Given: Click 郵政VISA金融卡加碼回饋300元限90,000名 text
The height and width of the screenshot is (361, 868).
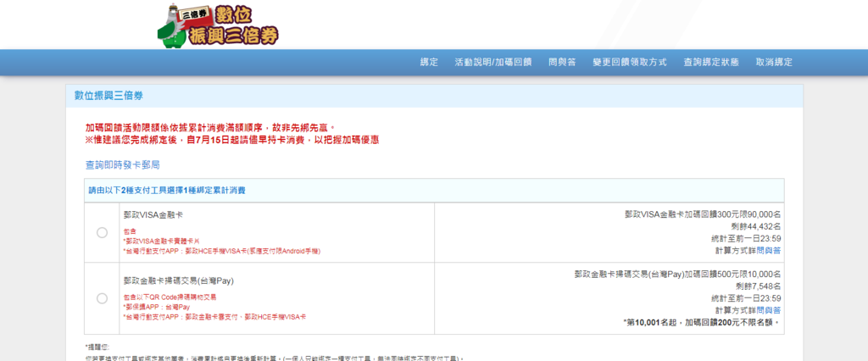Looking at the screenshot, I should [703, 214].
